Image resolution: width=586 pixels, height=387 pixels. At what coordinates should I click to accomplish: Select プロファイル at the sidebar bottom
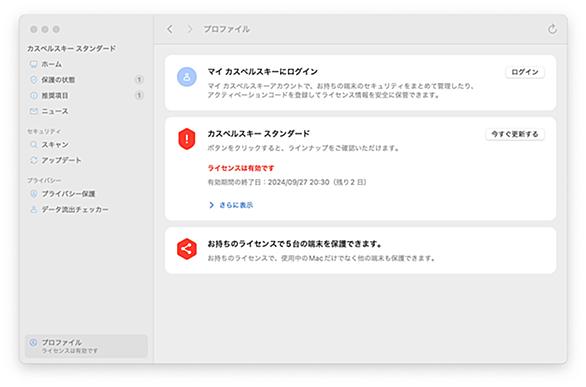86,346
